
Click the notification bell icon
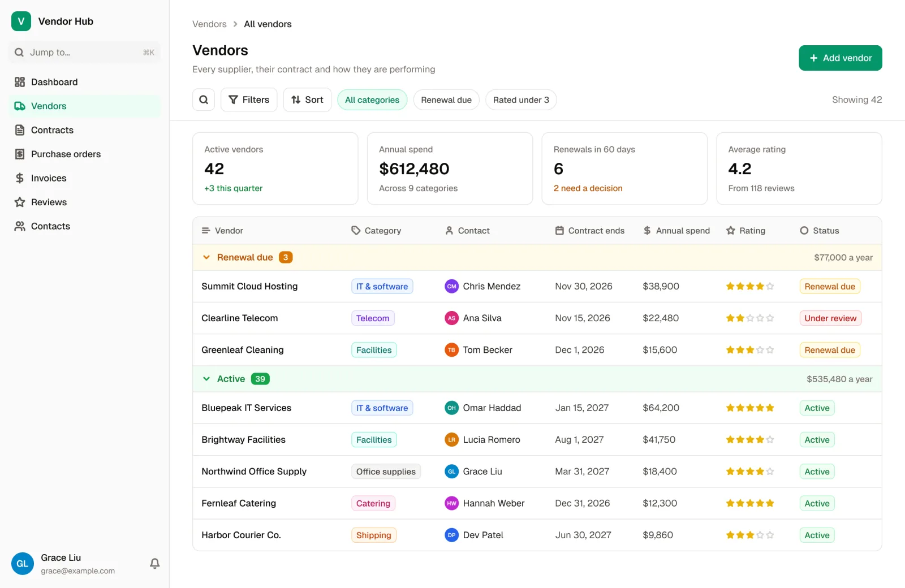154,564
